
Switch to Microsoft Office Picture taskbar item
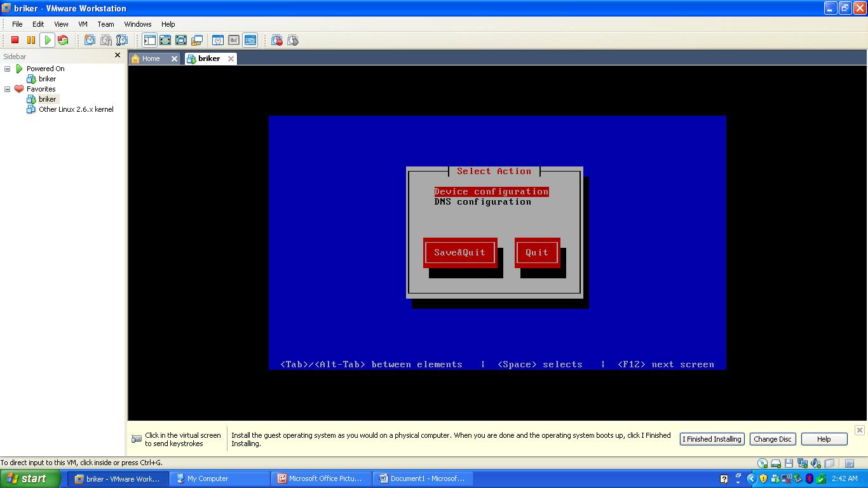pos(322,478)
